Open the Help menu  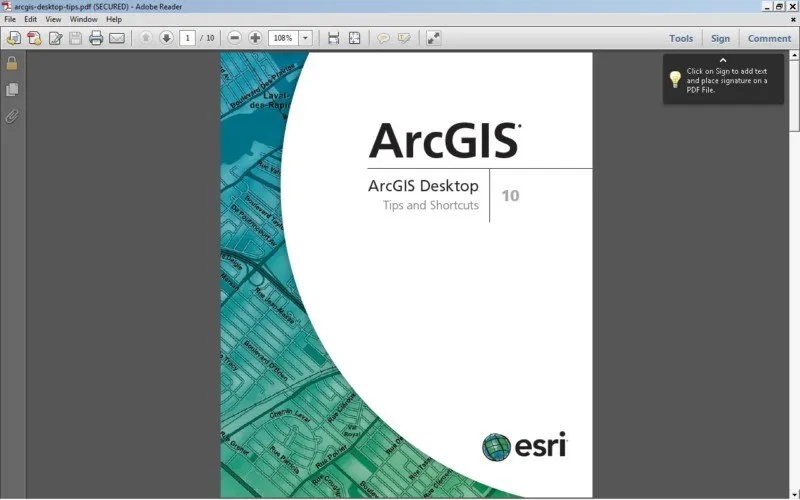click(114, 19)
